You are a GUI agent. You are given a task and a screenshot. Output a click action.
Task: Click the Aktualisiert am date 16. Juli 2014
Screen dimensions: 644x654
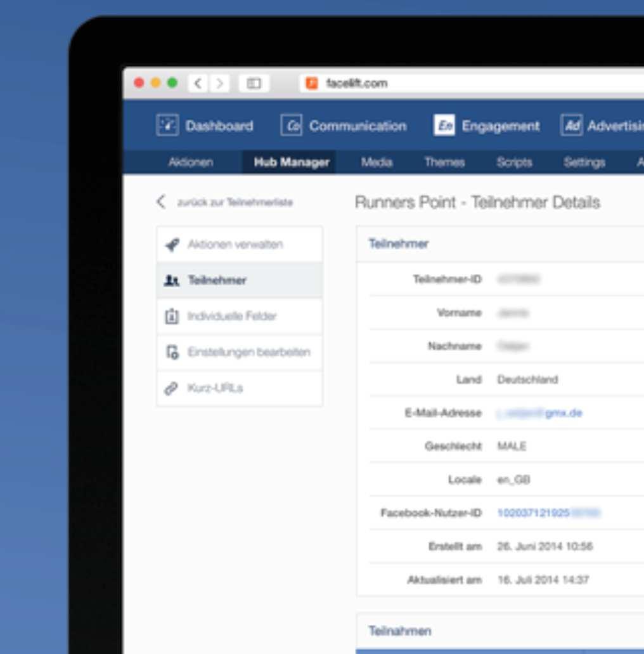point(543,580)
